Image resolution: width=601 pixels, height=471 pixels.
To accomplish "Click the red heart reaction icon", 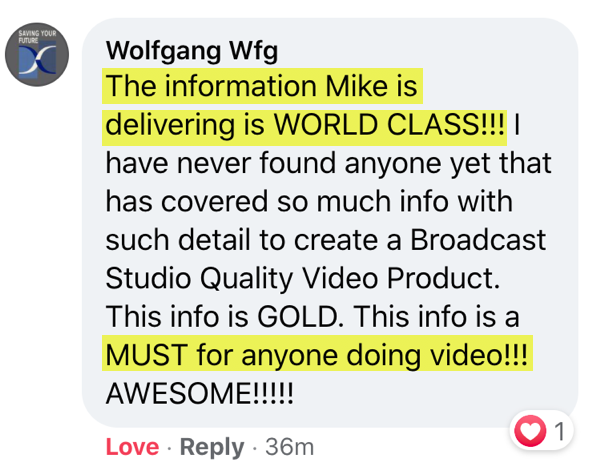I will (x=530, y=431).
